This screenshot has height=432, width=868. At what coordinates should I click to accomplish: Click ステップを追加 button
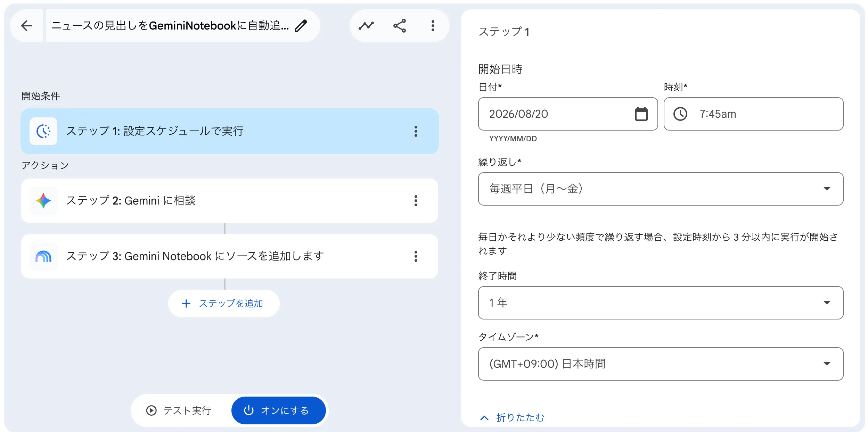[x=224, y=304]
